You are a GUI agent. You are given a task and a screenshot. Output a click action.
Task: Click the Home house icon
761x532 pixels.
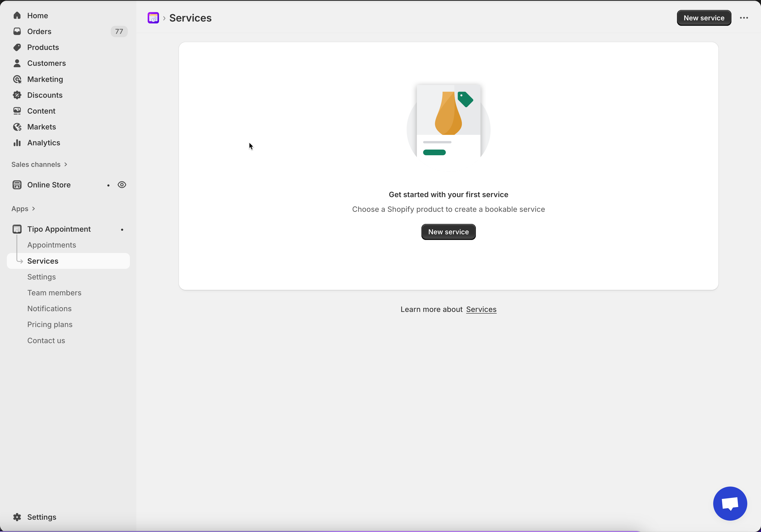[17, 16]
